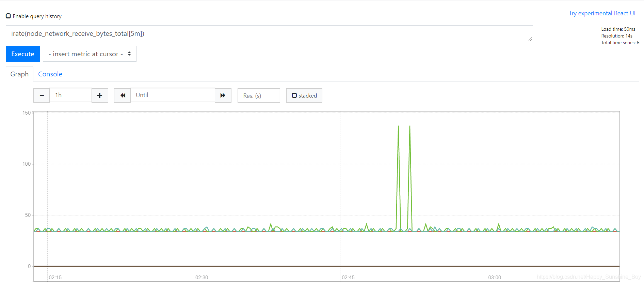This screenshot has height=283, width=644.
Task: Open Try experimental React UI link
Action: [602, 13]
